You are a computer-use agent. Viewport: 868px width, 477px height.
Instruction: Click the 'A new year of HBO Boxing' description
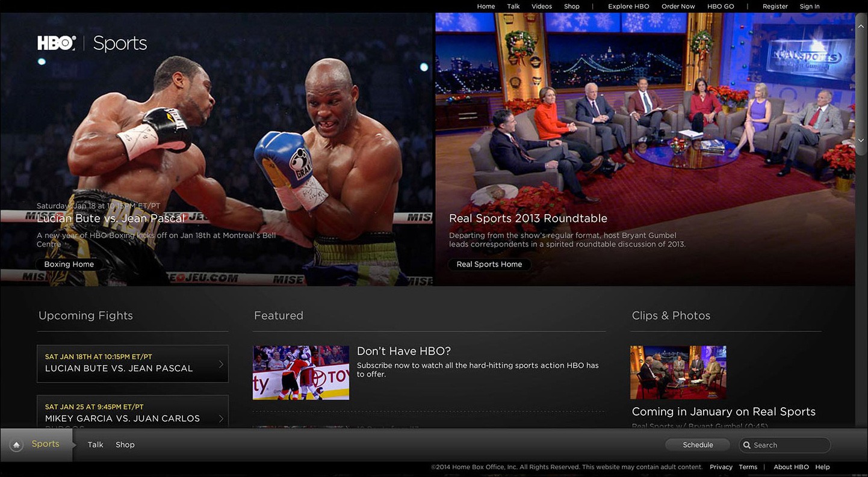157,239
